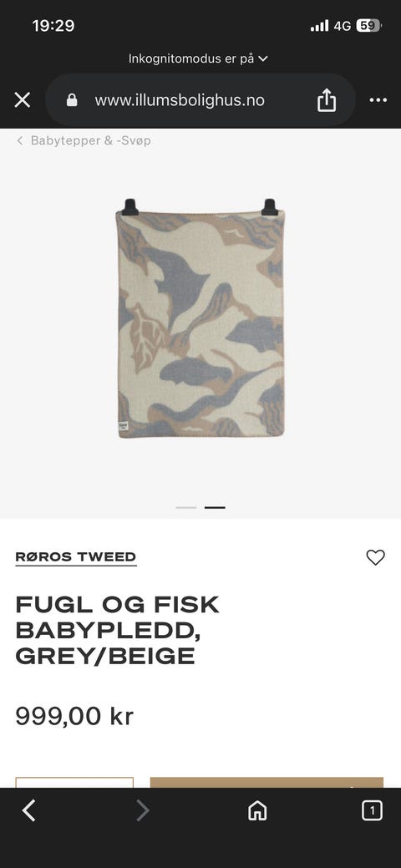
Task: Go back with the bottom back arrow
Action: [x=28, y=811]
